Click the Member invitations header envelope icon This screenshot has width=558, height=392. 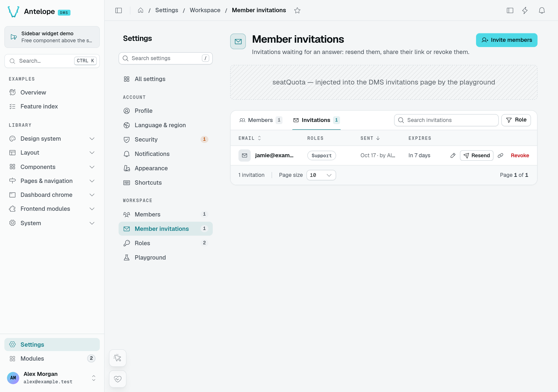coord(238,41)
